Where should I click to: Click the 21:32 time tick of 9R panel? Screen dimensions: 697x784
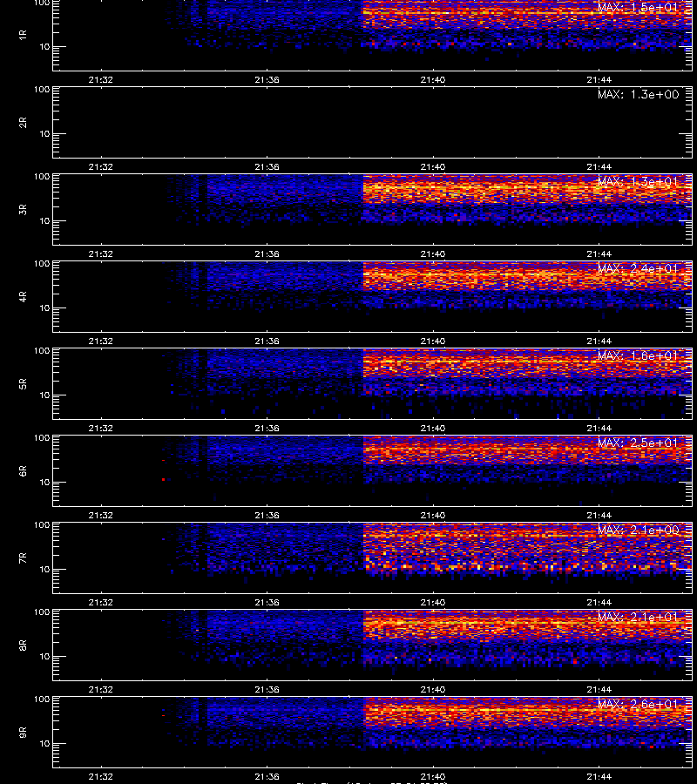click(x=100, y=776)
